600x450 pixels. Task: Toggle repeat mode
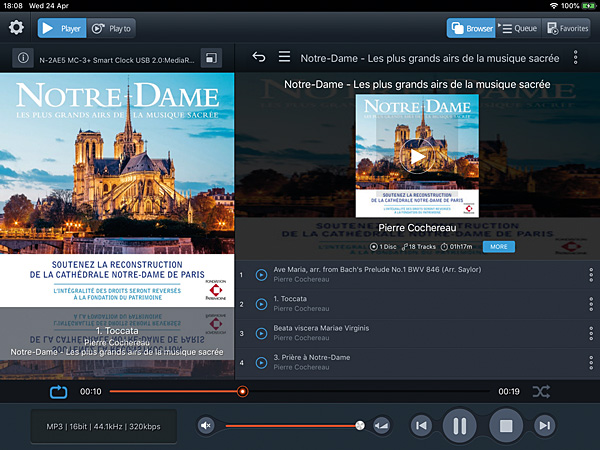coord(59,392)
